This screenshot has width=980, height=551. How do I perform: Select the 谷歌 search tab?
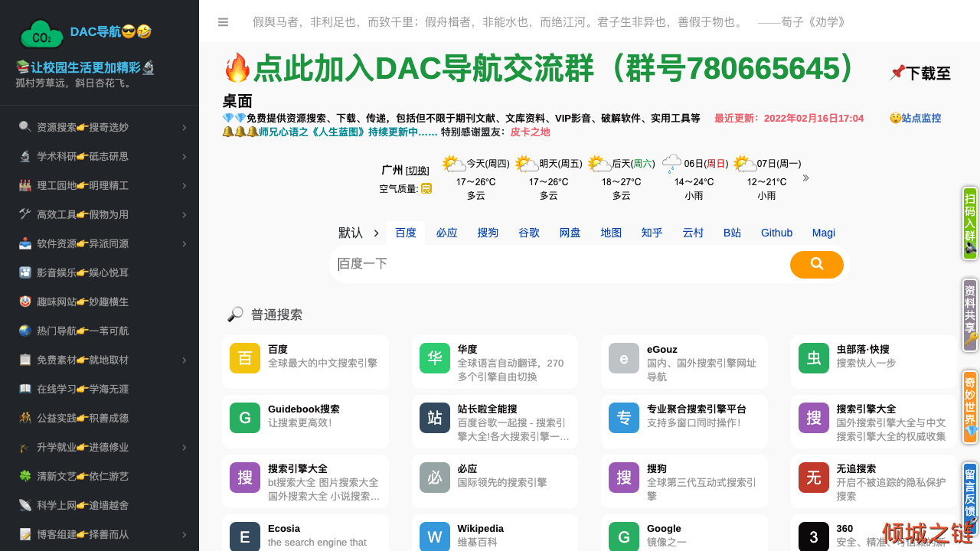pos(529,233)
